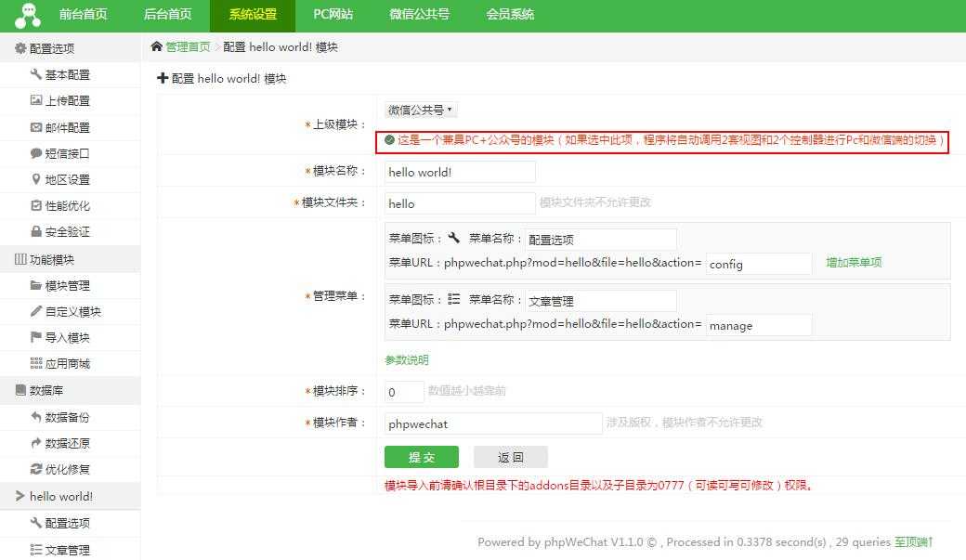The image size is (966, 560).
Task: Click the image icon next to 上传配置
Action: coord(35,99)
